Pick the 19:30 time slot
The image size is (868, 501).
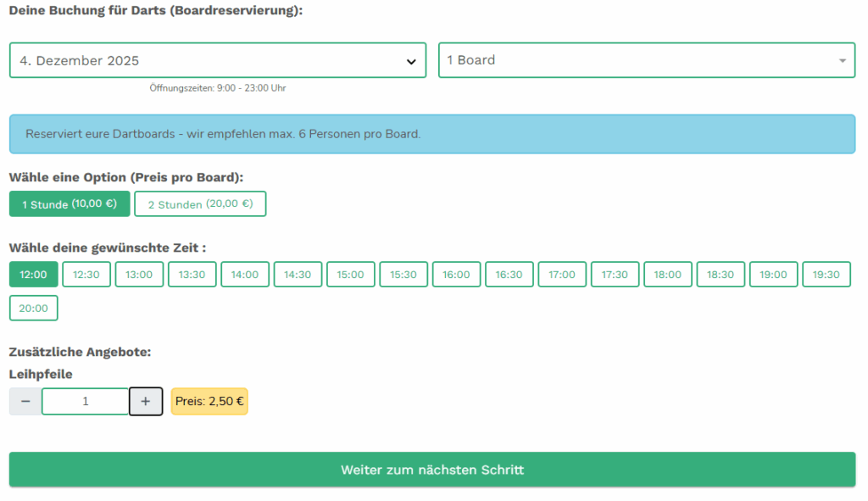(x=826, y=275)
